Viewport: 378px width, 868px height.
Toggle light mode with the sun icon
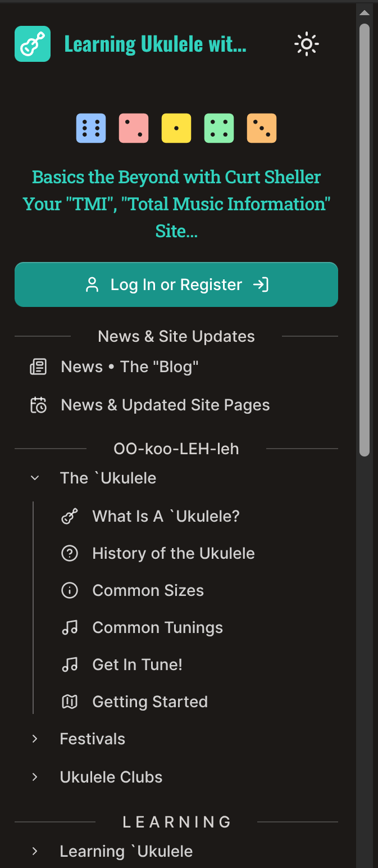pyautogui.click(x=306, y=44)
